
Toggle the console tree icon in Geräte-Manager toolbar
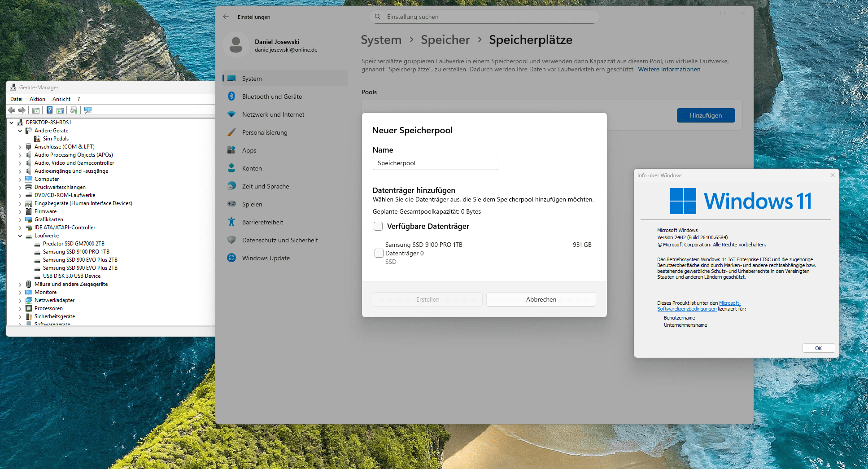(36, 110)
